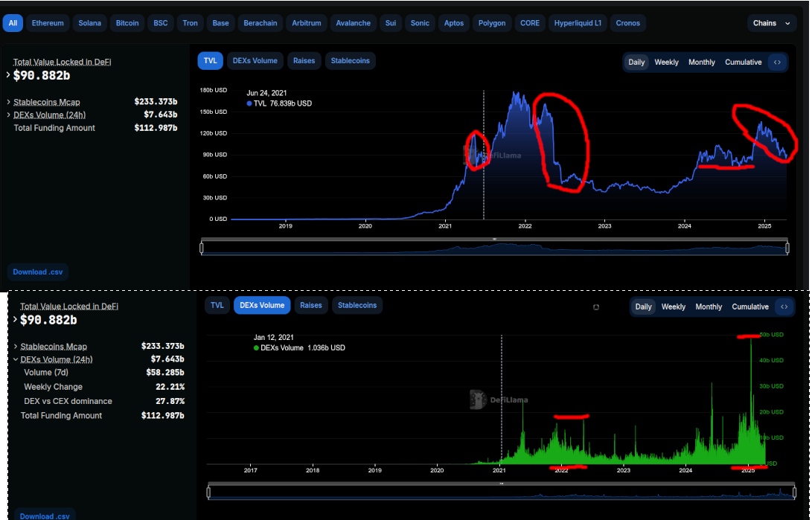Click right range handle under the TVL chart
The height and width of the screenshot is (520, 812).
[x=787, y=248]
